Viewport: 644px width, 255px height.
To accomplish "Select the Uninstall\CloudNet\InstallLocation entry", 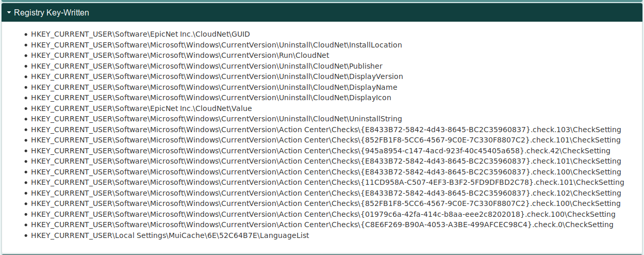I will coord(217,45).
